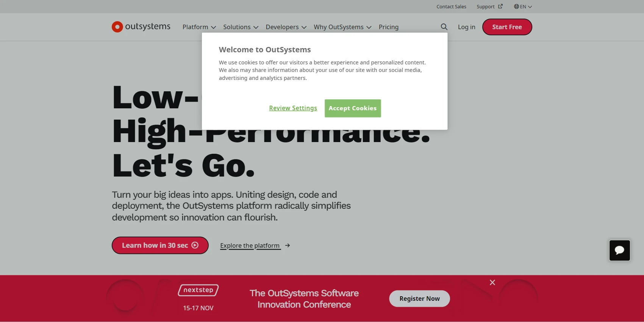This screenshot has height=322, width=644.
Task: Open the EN language dropdown
Action: 523,6
